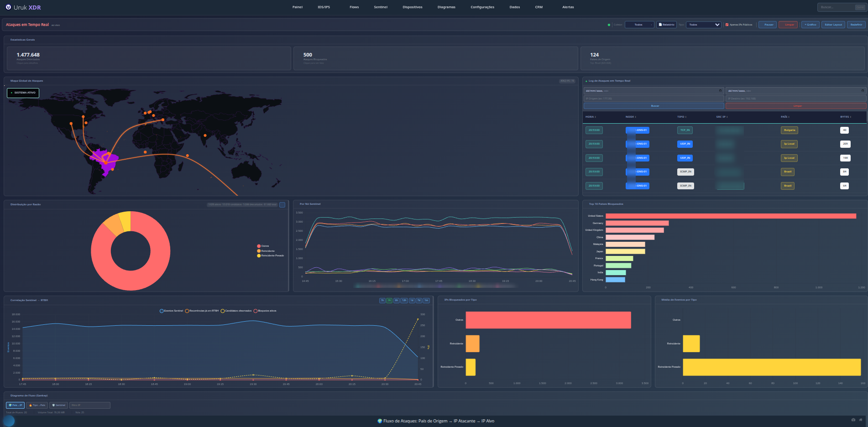Viewport: 868px width, 427px height.
Task: Toggle Candidatos observados legend series
Action: point(236,311)
